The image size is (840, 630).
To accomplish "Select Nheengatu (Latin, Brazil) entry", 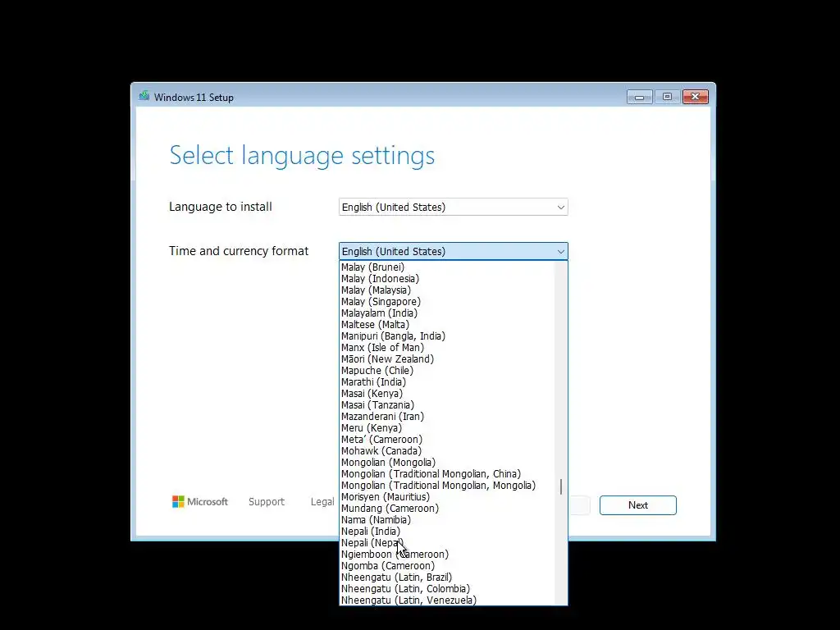I will point(447,577).
